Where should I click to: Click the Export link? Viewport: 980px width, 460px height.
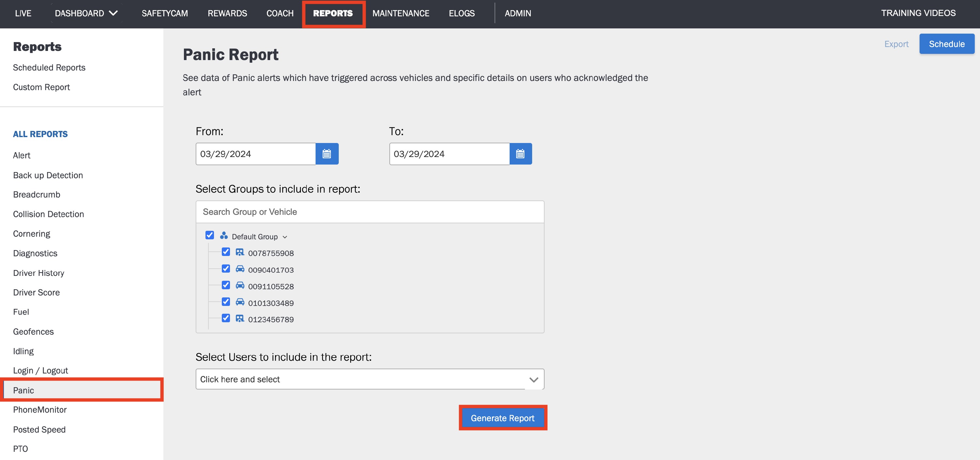pyautogui.click(x=896, y=44)
